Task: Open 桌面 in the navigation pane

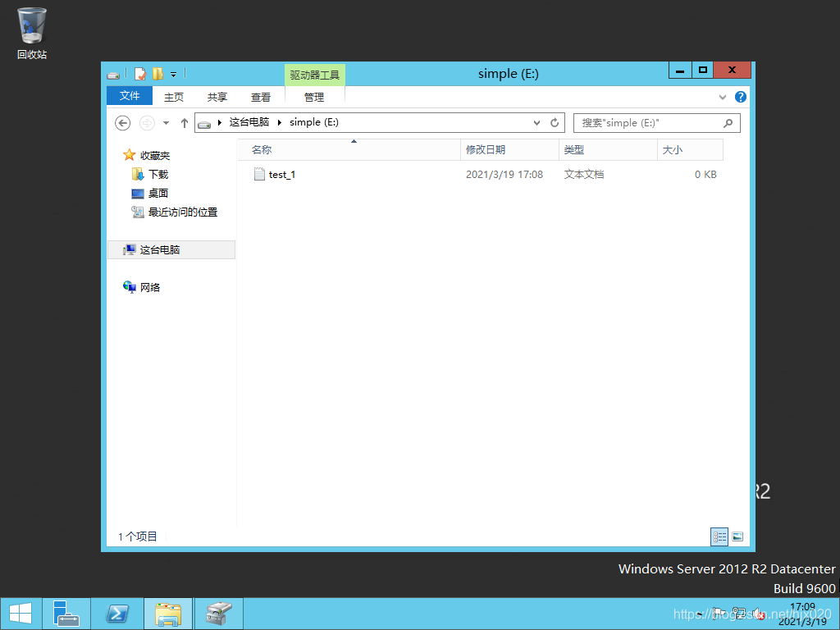Action: click(158, 193)
